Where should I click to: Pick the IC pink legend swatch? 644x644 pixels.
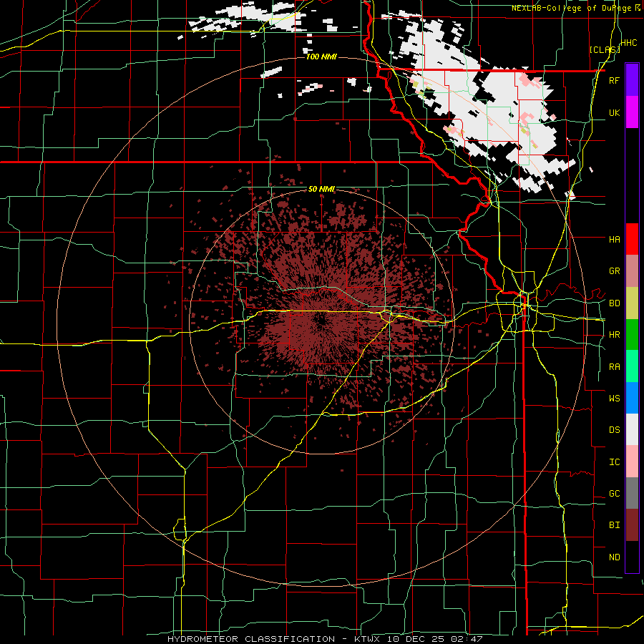(632, 462)
